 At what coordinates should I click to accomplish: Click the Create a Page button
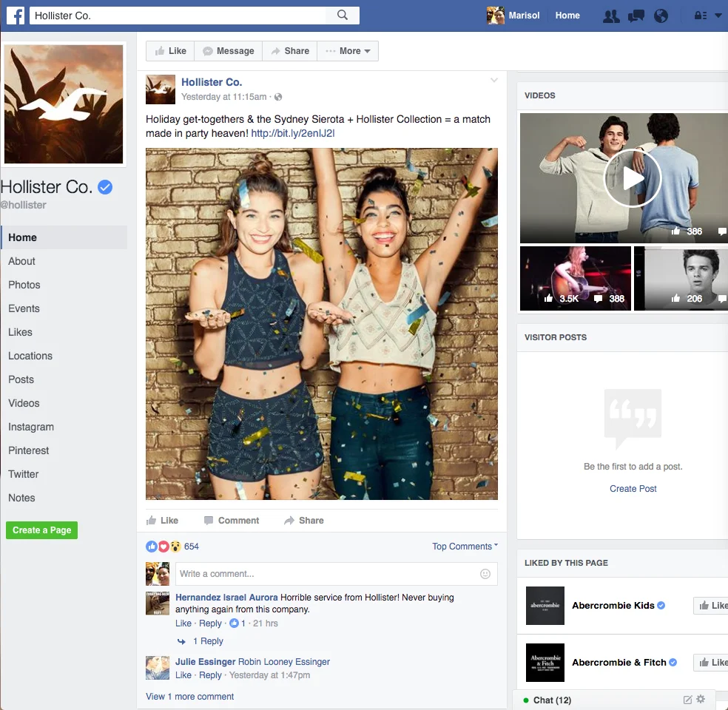41,530
